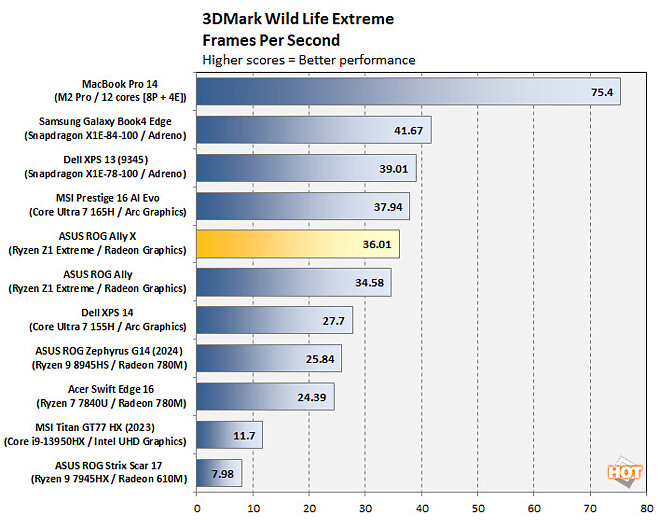Click the 41.67 score value
660x529 pixels.
click(x=408, y=130)
